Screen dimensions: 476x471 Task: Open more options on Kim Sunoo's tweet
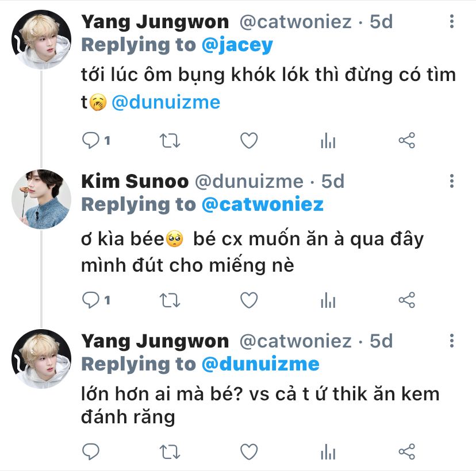coord(452,182)
